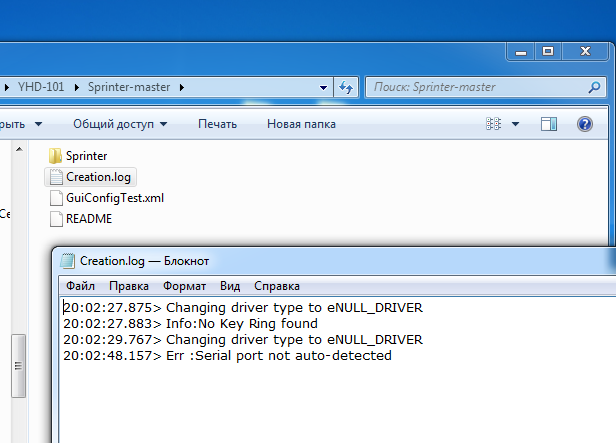616x443 pixels.
Task: Open the Правка menu in Notepad
Action: [x=129, y=285]
